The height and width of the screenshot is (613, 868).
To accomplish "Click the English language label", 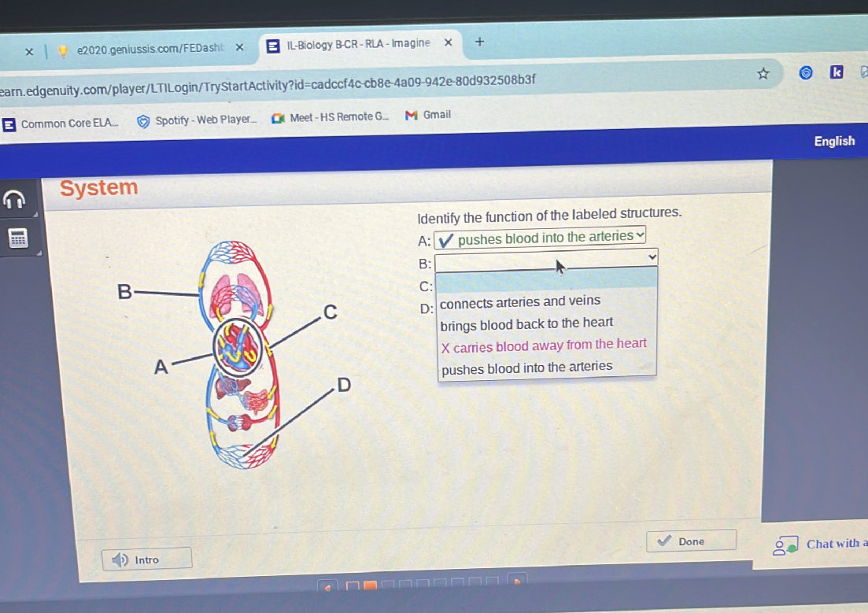I will click(835, 141).
